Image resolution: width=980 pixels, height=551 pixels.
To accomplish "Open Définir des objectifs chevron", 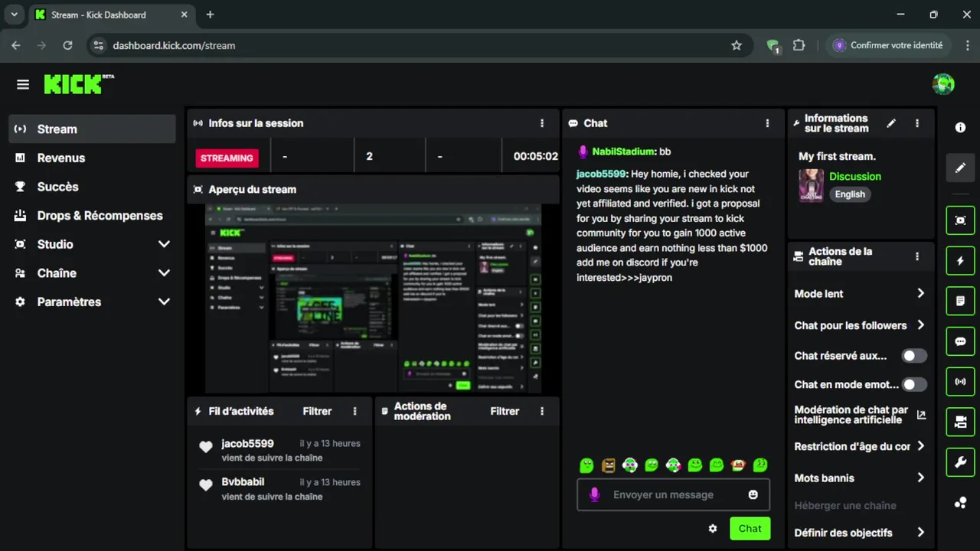I will point(920,532).
